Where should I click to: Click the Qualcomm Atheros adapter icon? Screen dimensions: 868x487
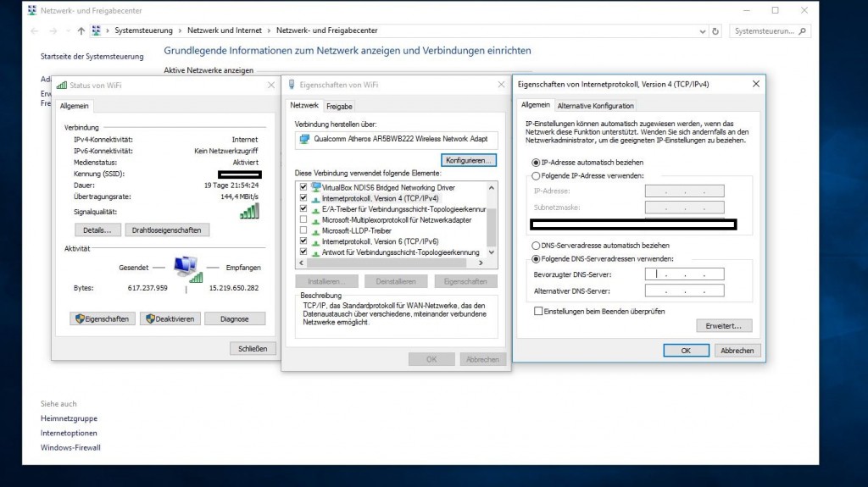[x=305, y=138]
